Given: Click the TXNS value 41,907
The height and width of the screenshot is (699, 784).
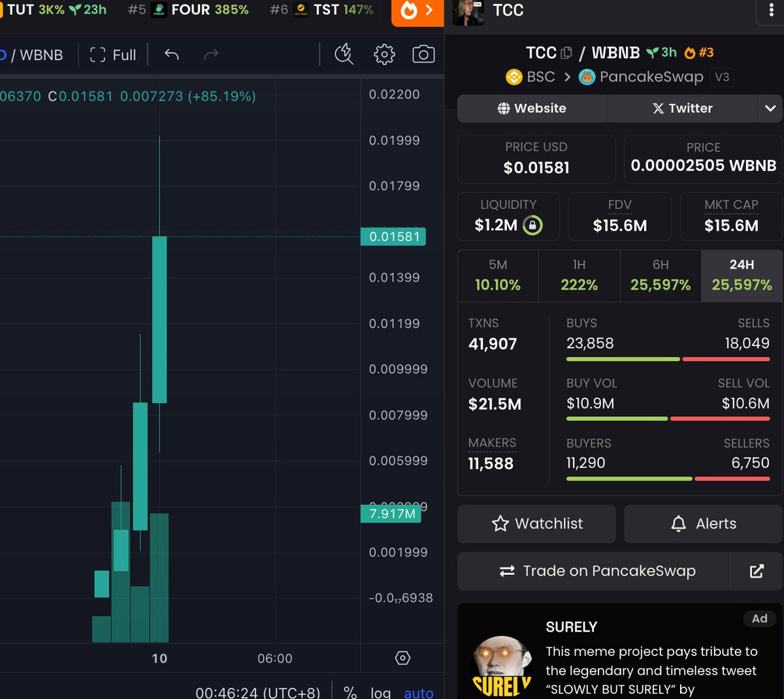Looking at the screenshot, I should (493, 344).
